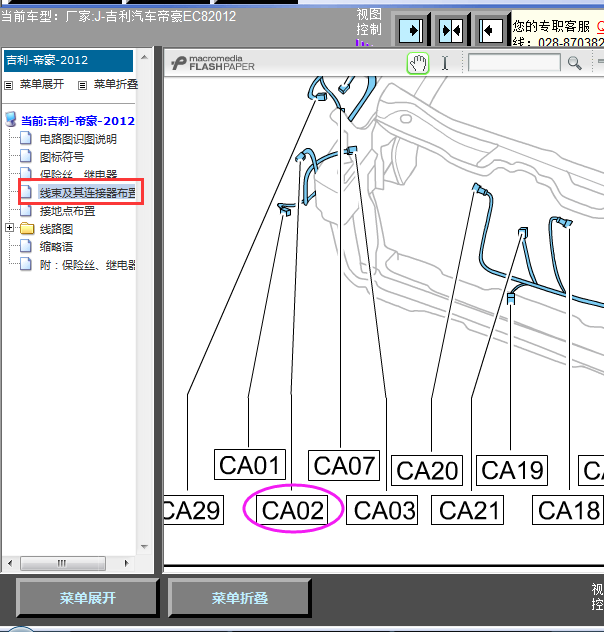The width and height of the screenshot is (604, 632).
Task: Click the CA19 connector label
Action: (512, 470)
